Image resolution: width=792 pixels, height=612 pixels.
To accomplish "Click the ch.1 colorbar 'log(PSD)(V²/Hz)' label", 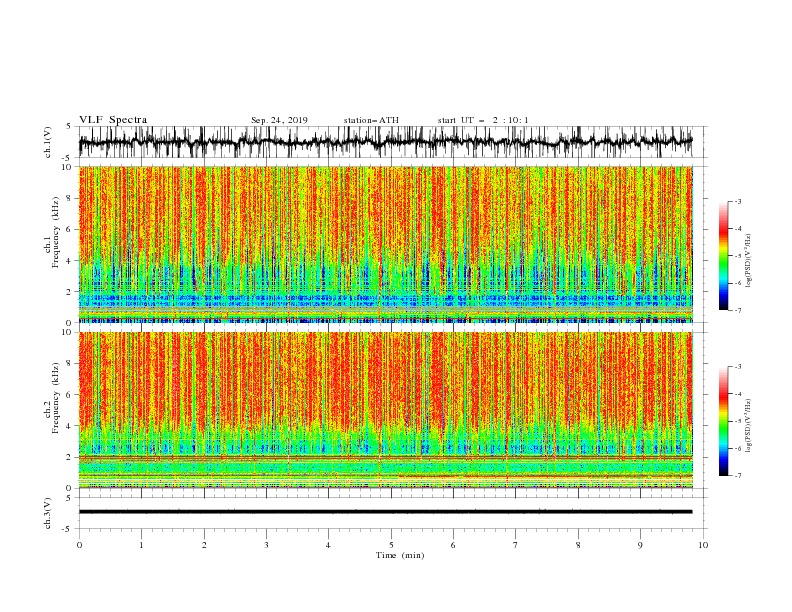I will pyautogui.click(x=749, y=261).
